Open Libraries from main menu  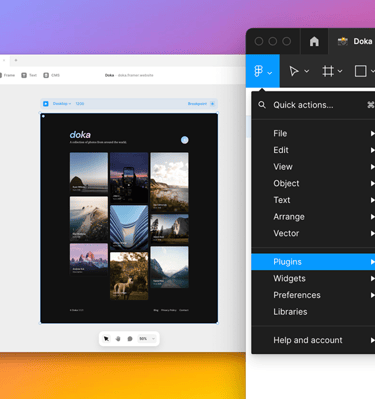coord(313,312)
